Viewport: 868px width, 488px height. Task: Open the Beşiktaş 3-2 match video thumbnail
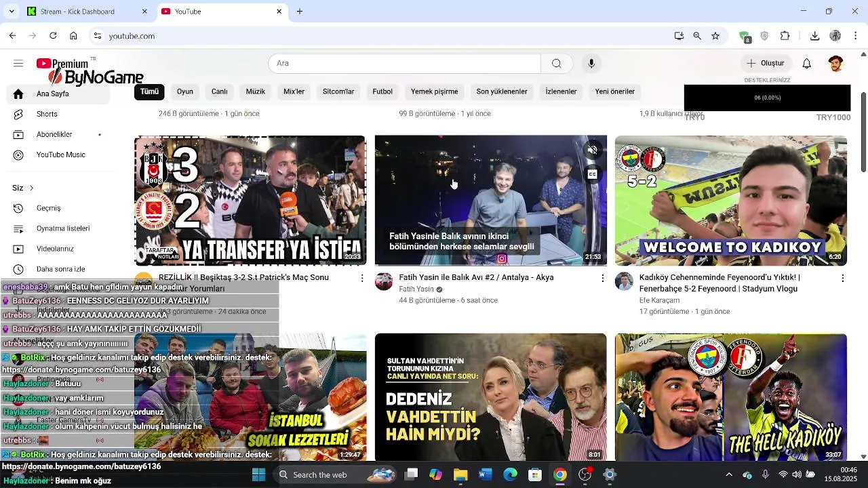click(x=250, y=201)
